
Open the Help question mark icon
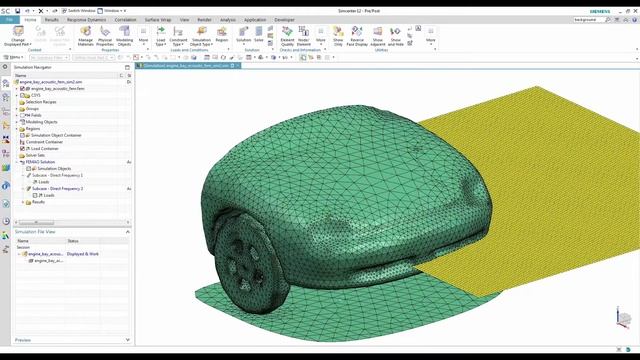tap(635, 20)
